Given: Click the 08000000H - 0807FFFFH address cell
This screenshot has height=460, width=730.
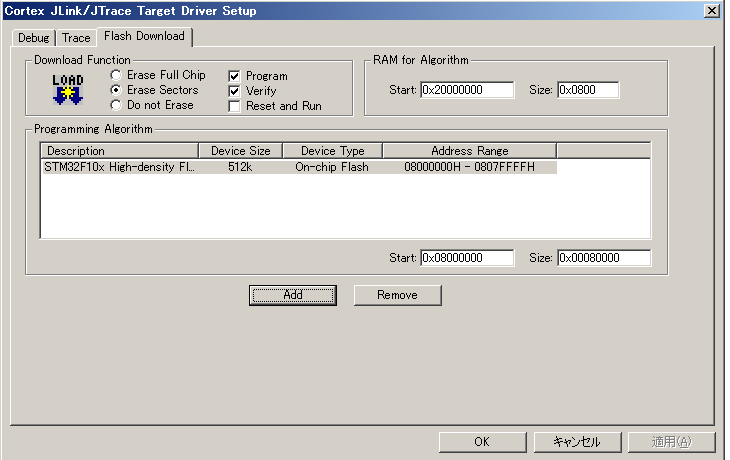Looking at the screenshot, I should [x=469, y=167].
